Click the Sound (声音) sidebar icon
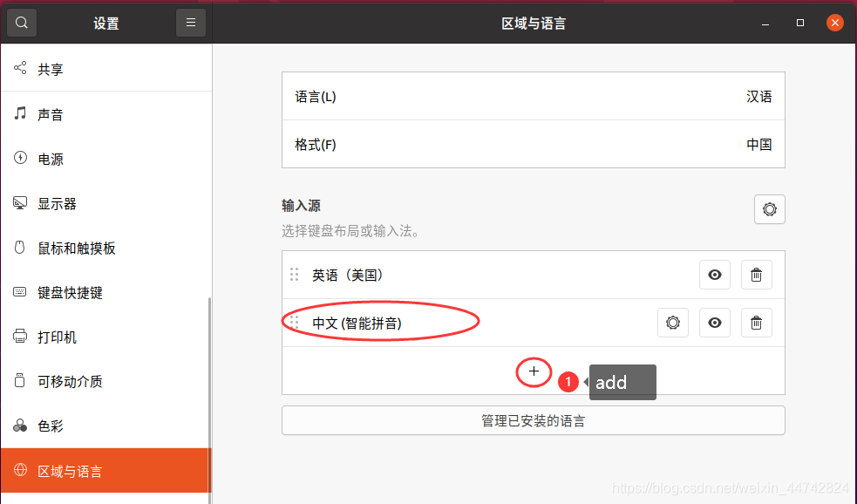 [19, 113]
